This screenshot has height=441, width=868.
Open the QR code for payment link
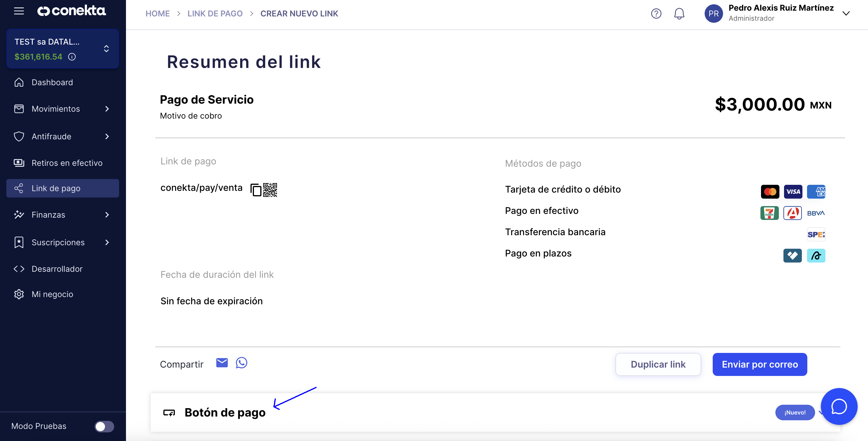(x=270, y=190)
